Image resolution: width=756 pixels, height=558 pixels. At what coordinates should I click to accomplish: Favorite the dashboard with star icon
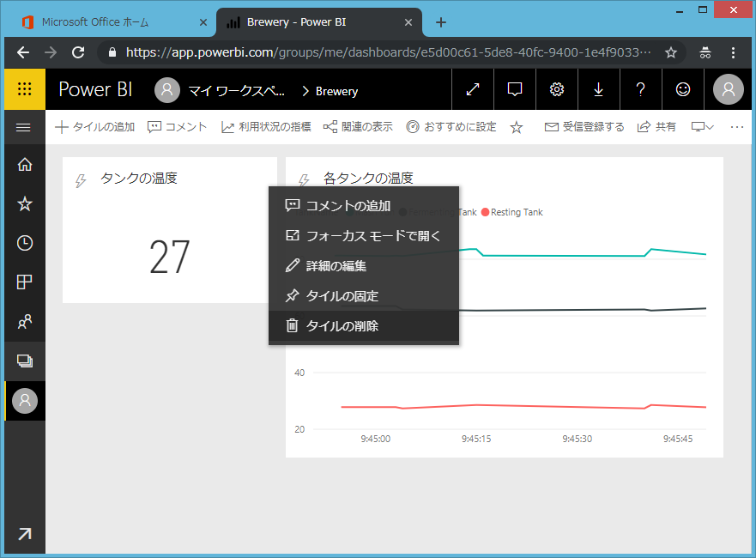pyautogui.click(x=517, y=127)
